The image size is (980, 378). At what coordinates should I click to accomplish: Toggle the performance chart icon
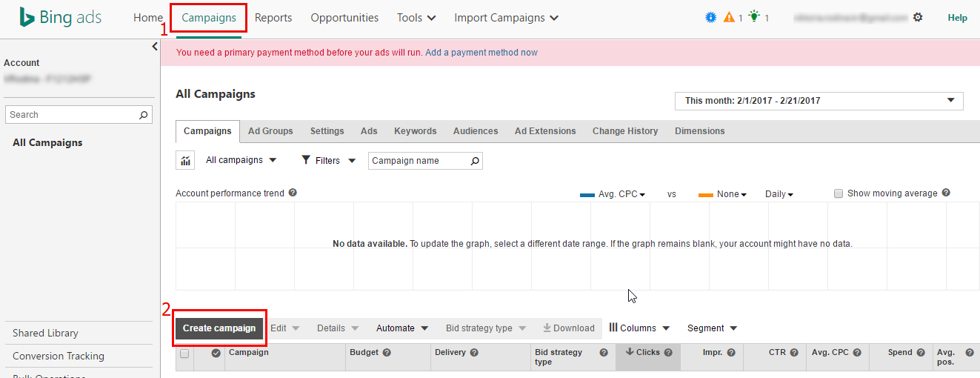[x=185, y=161]
